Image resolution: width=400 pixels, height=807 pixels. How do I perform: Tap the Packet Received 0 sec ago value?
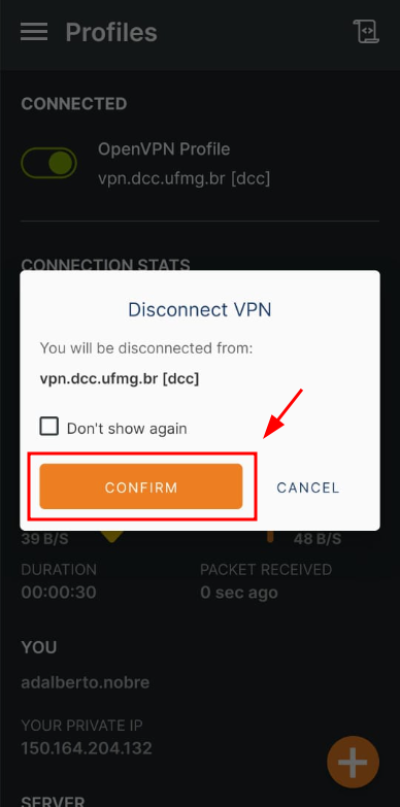tap(239, 592)
